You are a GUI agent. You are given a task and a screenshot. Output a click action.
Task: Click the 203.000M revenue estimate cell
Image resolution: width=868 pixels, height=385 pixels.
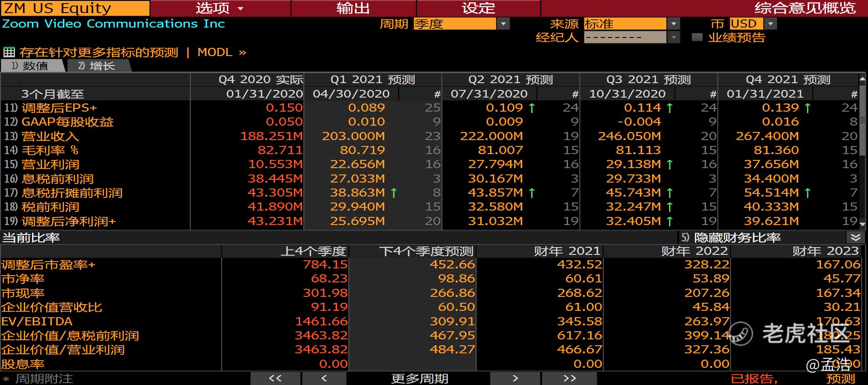point(354,136)
